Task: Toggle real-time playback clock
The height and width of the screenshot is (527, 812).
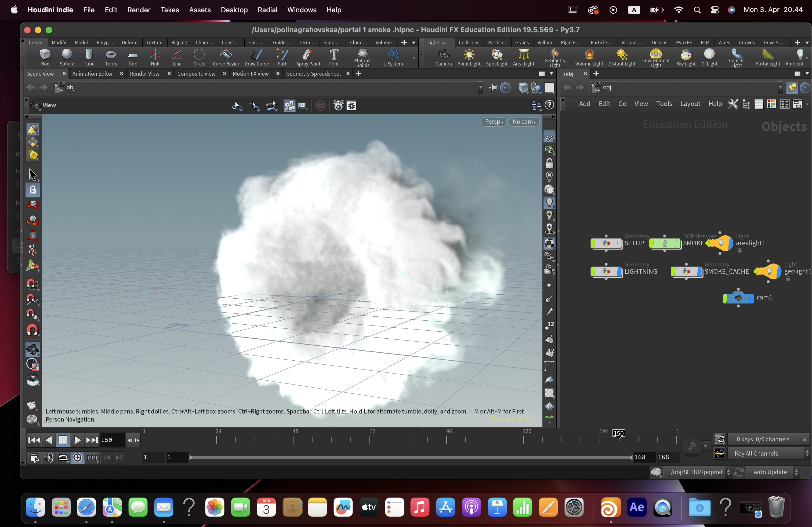Action: click(77, 457)
